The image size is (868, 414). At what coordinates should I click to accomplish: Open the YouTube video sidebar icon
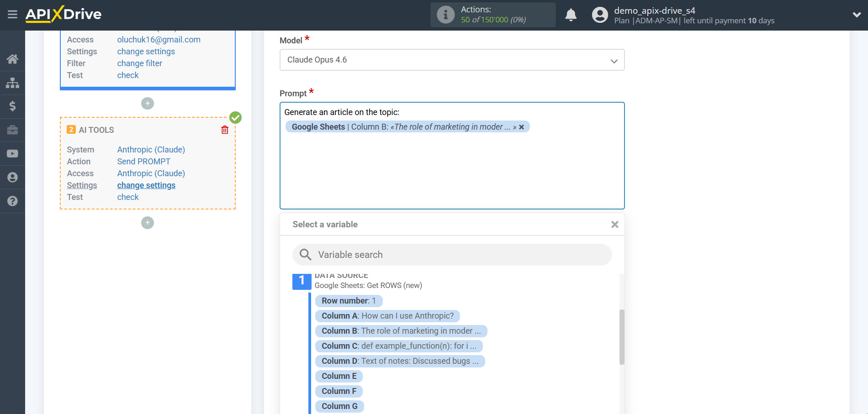point(12,154)
